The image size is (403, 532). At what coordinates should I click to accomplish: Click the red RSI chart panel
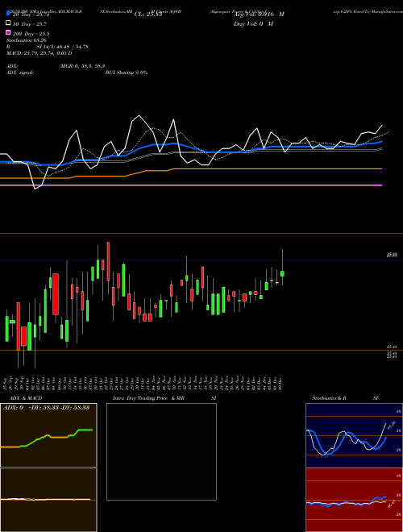354,500
